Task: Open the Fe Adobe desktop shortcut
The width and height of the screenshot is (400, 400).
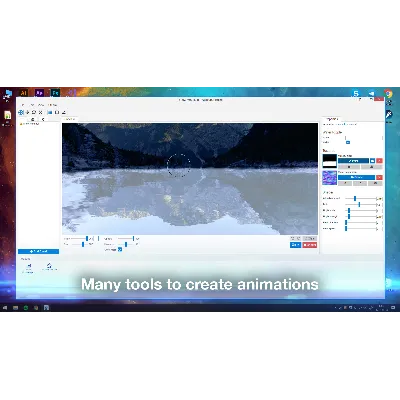Action: click(x=55, y=93)
